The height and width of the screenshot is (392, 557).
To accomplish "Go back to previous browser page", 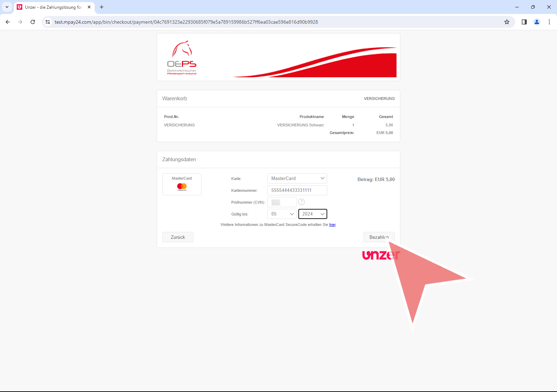I will tap(8, 22).
